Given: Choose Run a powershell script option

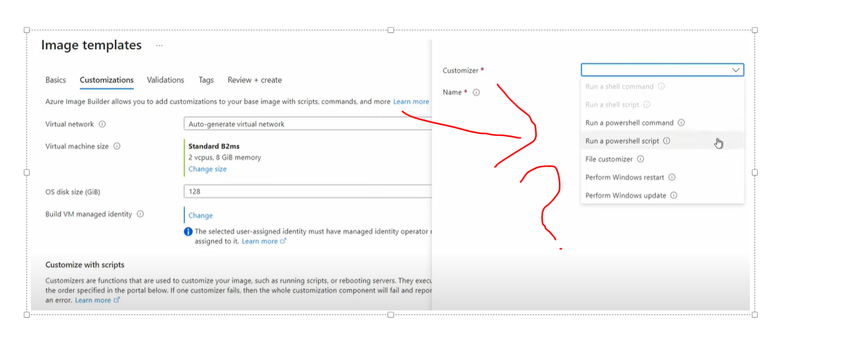Looking at the screenshot, I should coord(662,141).
